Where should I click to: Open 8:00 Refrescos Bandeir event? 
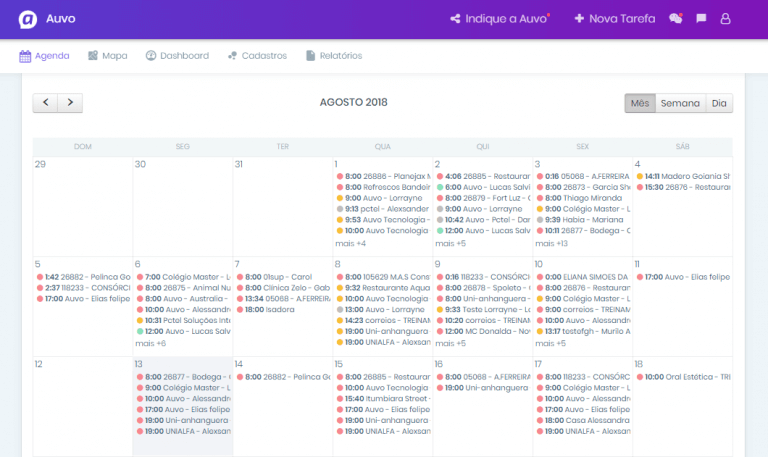[x=383, y=187]
